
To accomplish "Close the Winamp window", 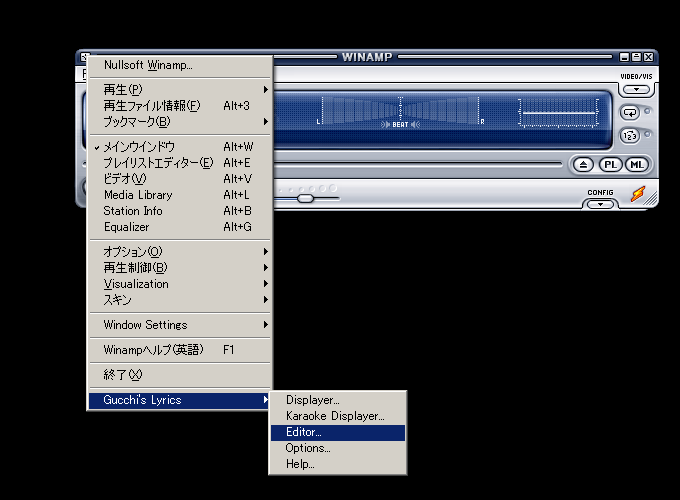I will (x=648, y=57).
